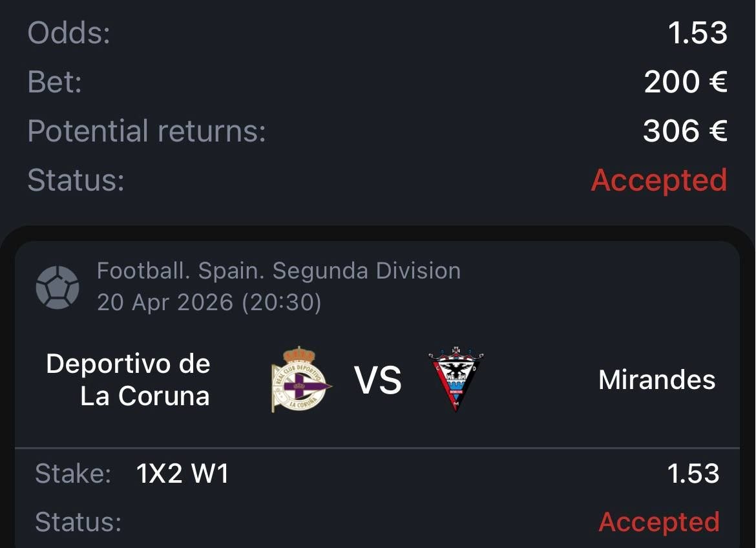
Task: Click the Accepted status in the match card
Action: point(659,522)
